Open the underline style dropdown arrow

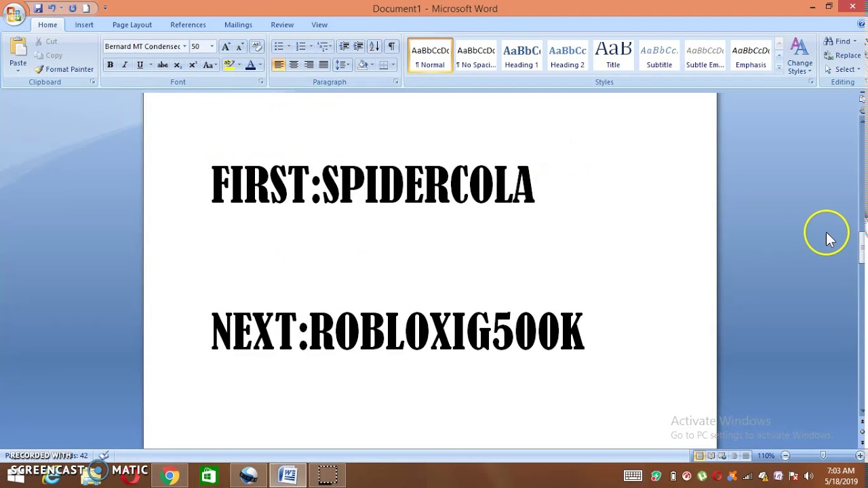click(x=150, y=65)
